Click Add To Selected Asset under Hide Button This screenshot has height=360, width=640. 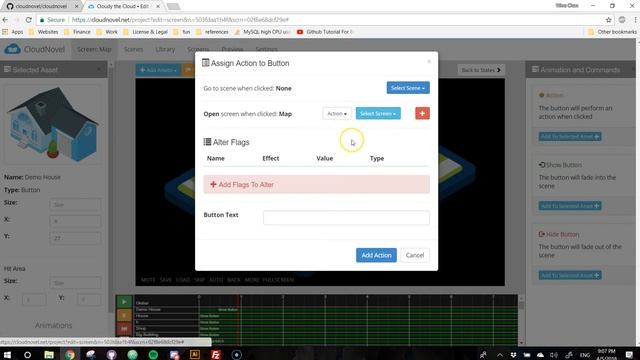click(570, 275)
